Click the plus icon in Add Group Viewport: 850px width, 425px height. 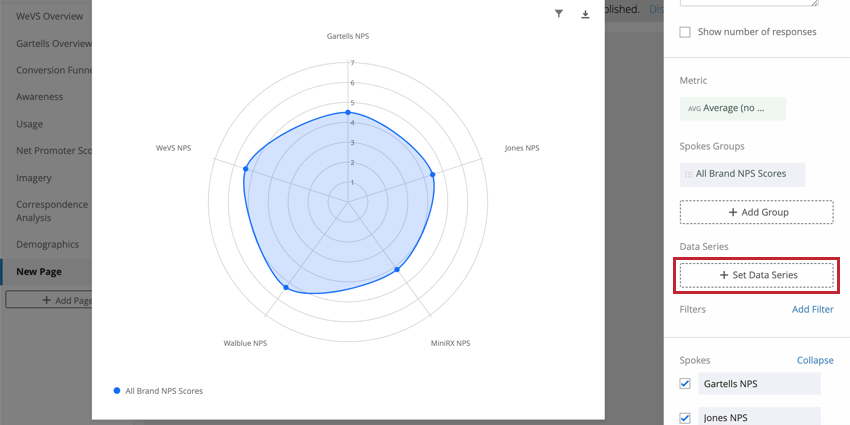(732, 212)
